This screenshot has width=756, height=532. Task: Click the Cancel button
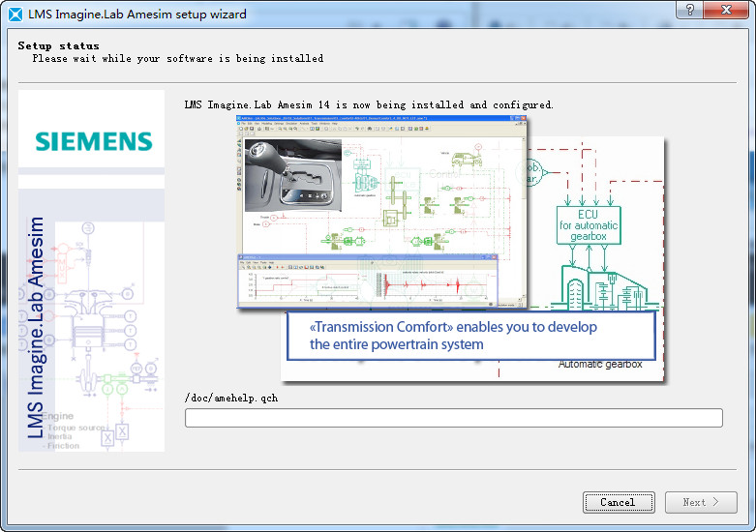point(619,503)
